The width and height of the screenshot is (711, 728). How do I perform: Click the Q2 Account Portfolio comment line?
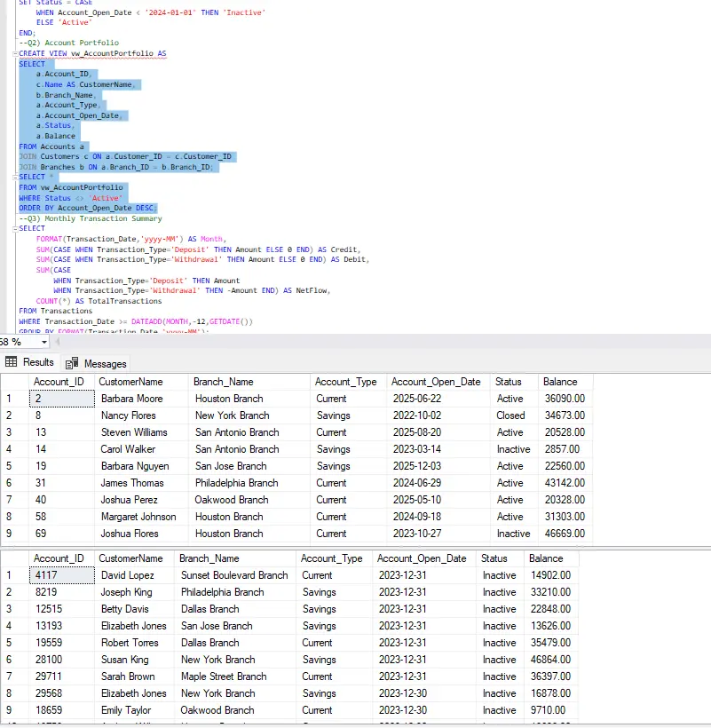(68, 43)
